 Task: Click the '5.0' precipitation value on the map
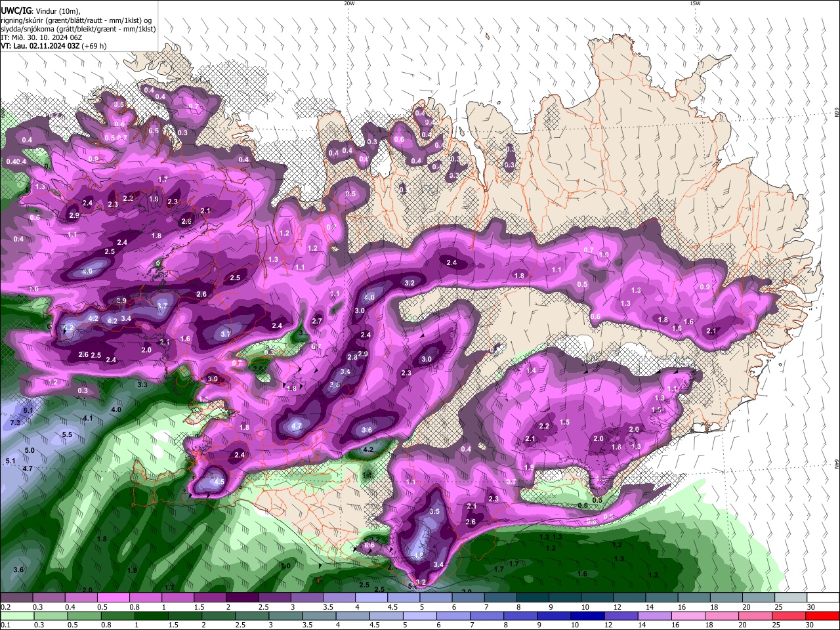(x=30, y=451)
